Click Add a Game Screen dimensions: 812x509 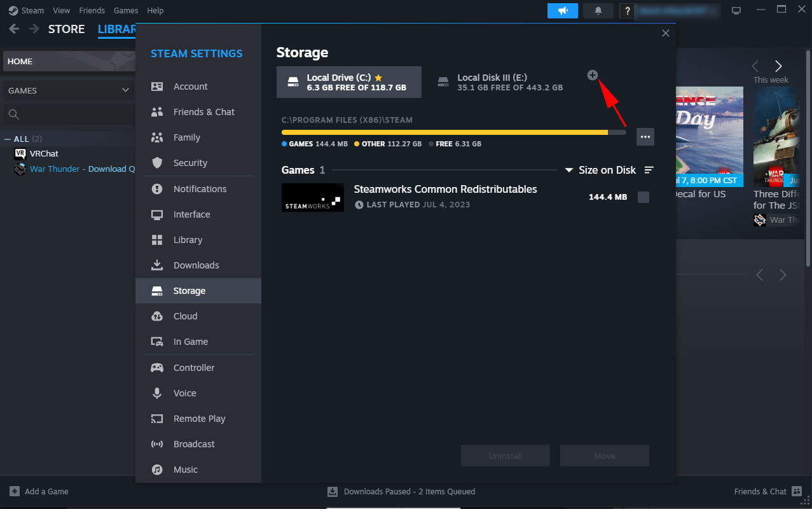coord(39,491)
